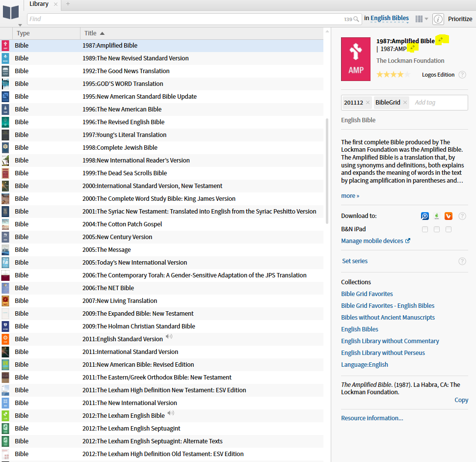Remove the BibleGrid tag
The height and width of the screenshot is (462, 476).
pos(405,102)
